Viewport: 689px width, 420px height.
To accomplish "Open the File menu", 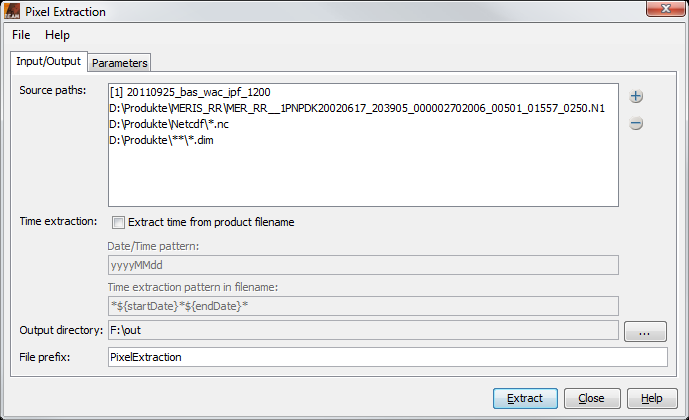I will click(21, 35).
